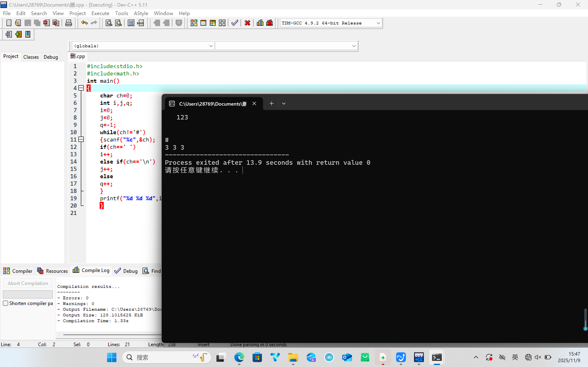Click the terminal new tab plus button
The width and height of the screenshot is (588, 367).
[271, 104]
